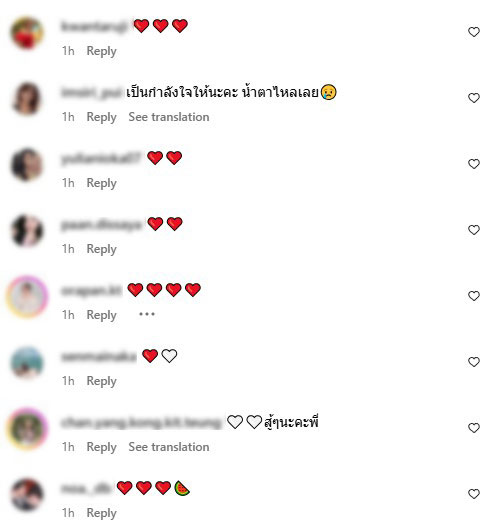Open profile picture with pink story ring, four-hearts comment
Viewport: 488px width, 532px height.
(27, 297)
